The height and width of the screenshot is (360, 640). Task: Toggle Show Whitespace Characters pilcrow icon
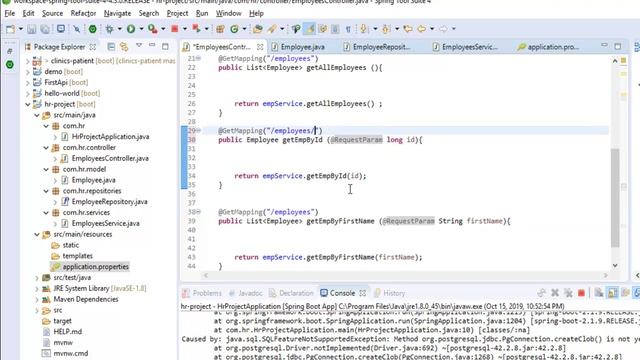(x=348, y=29)
